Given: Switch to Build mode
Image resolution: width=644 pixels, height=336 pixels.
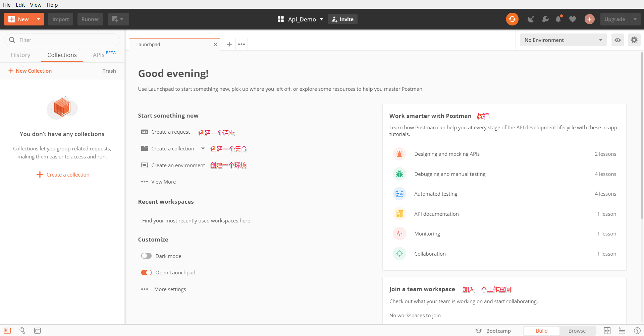Looking at the screenshot, I should [541, 331].
